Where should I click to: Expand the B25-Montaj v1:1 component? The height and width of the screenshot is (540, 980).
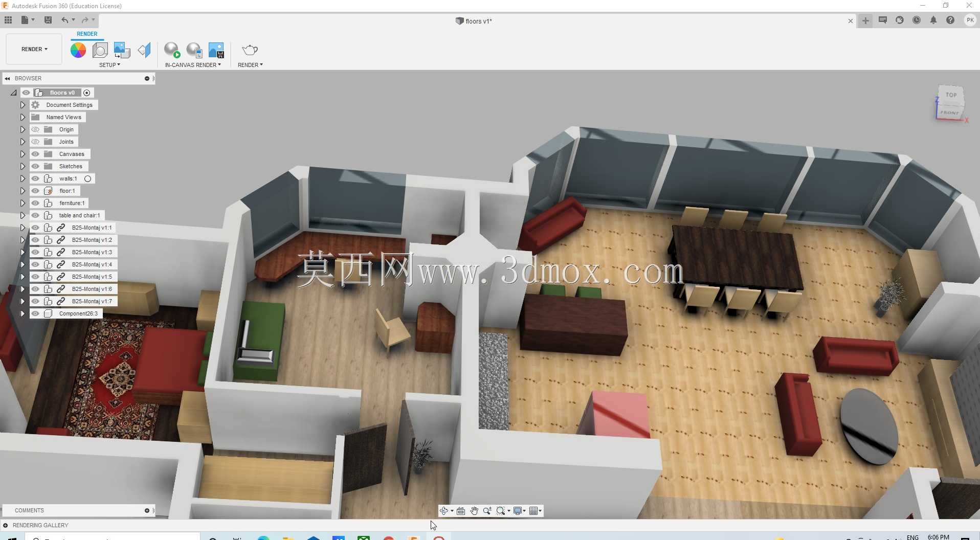pyautogui.click(x=23, y=228)
